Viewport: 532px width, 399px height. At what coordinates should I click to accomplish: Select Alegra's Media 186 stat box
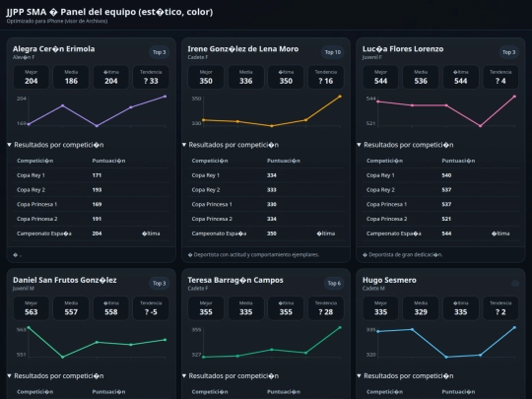coord(71,77)
